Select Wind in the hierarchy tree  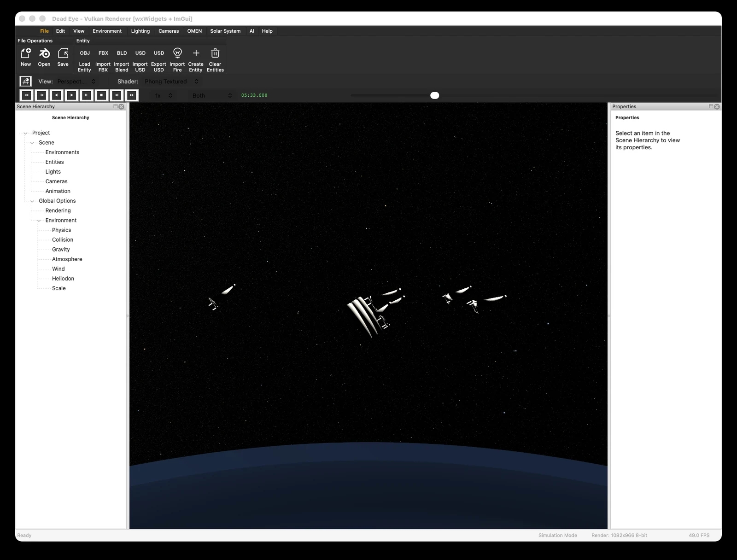pos(58,269)
